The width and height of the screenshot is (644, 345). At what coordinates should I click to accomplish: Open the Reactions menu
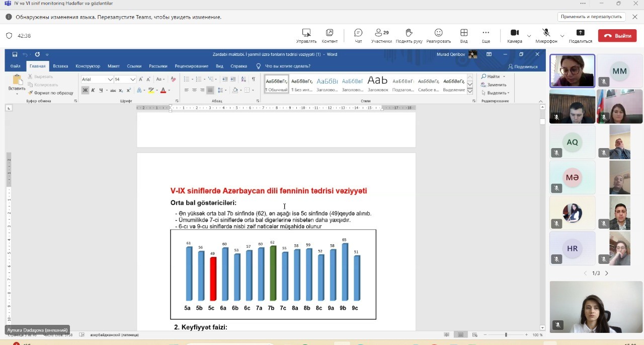(x=438, y=33)
